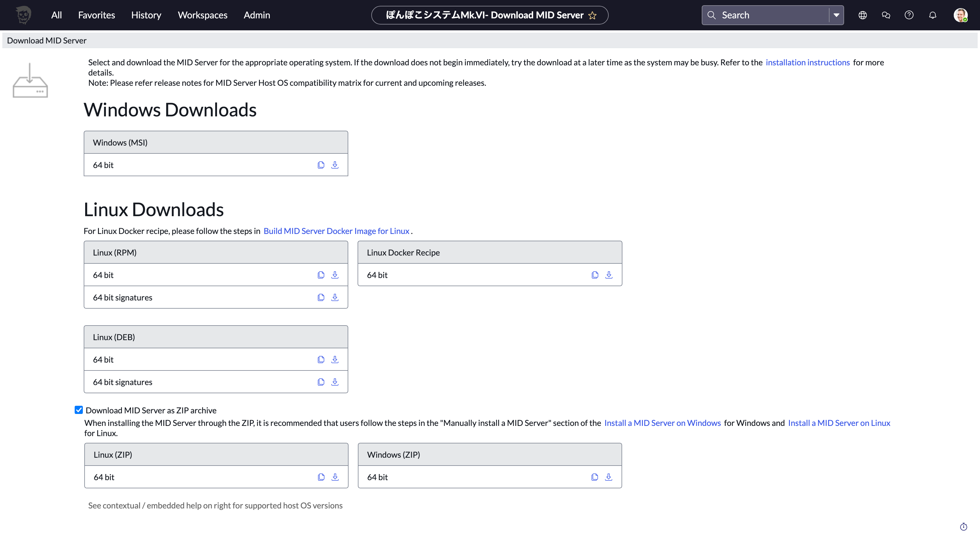Screen dimensions: 980x549
Task: Open the notifications bell
Action: (x=932, y=15)
